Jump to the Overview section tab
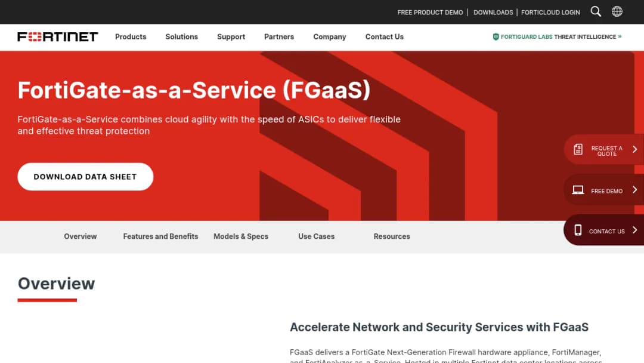 [80, 236]
